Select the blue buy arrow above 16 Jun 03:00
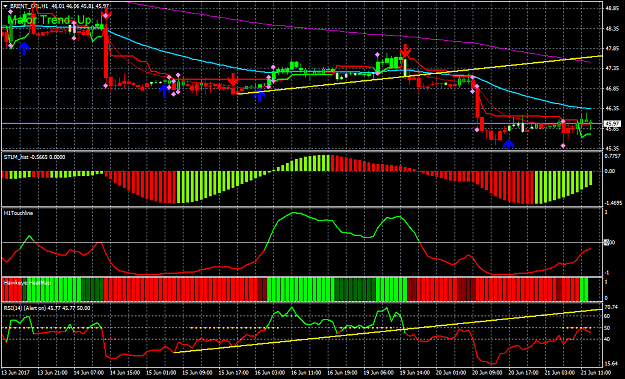Screen dimensions: 625x379 point(259,95)
